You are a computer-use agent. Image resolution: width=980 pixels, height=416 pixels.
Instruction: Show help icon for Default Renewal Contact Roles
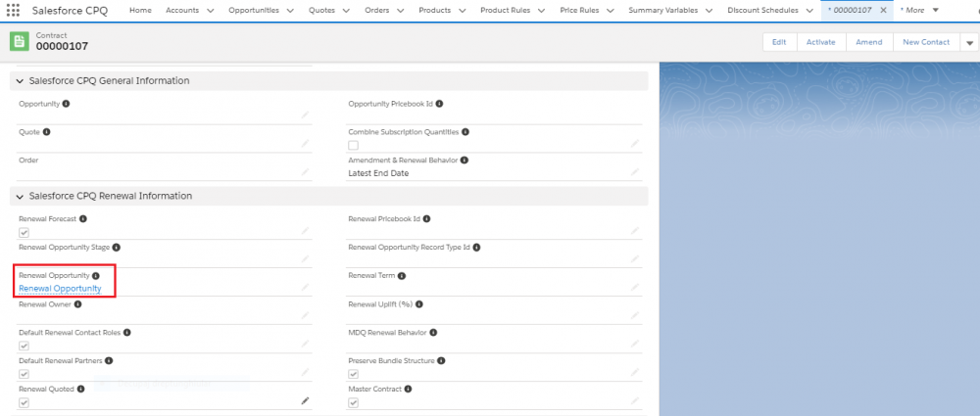126,332
